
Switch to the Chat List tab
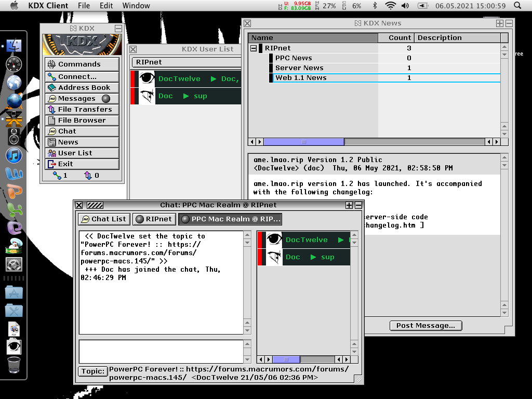coord(103,219)
